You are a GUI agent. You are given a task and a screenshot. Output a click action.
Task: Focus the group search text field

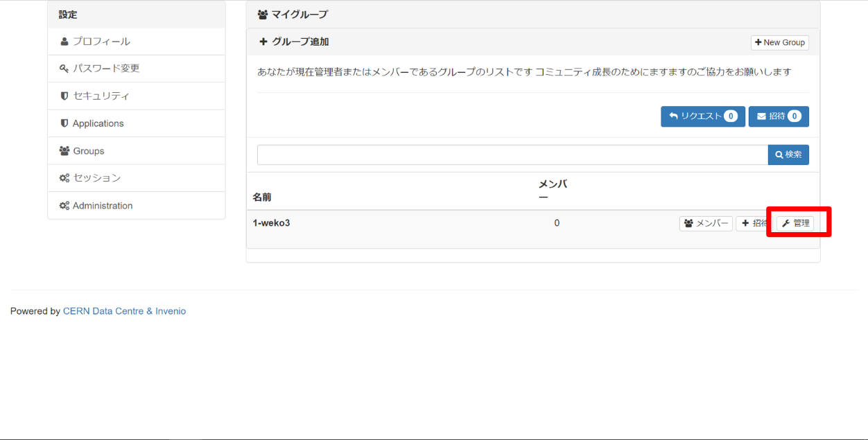tap(512, 155)
